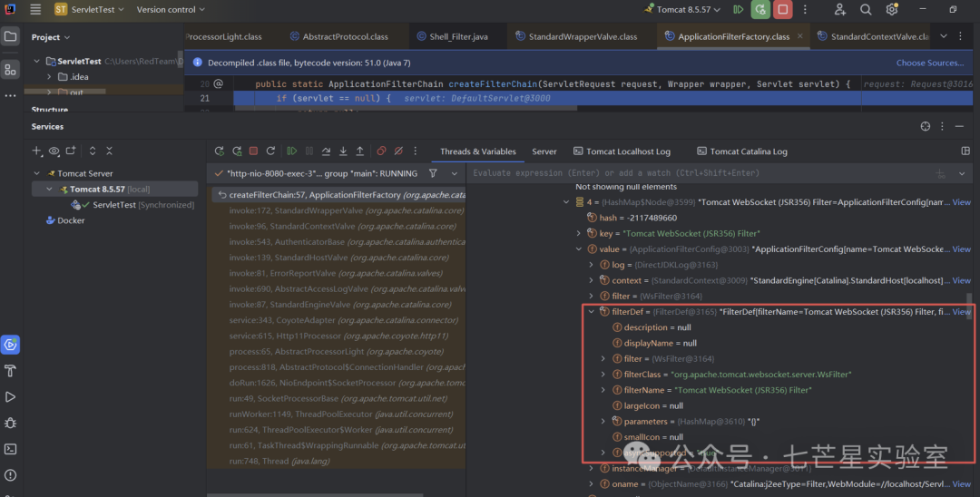Expand the key variable node
Screen dimensions: 980x497
click(x=579, y=233)
